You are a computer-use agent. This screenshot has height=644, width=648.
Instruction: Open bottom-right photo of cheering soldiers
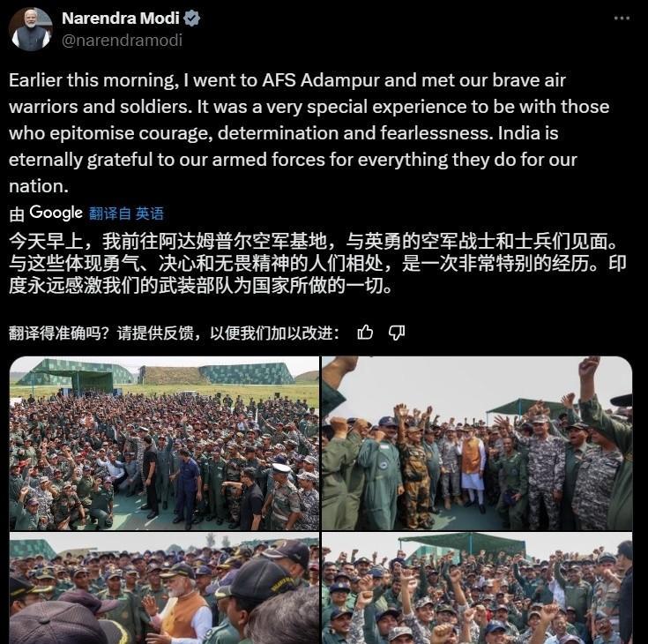click(x=477, y=588)
